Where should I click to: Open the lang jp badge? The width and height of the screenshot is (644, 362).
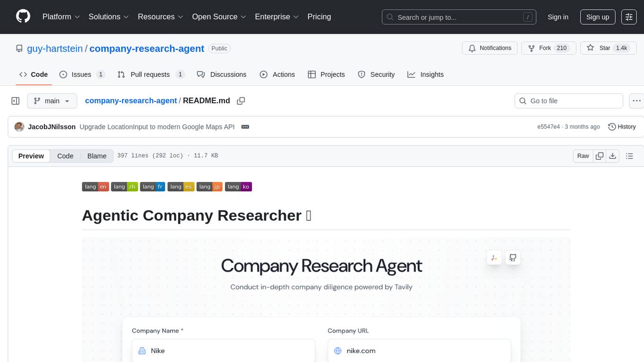[209, 187]
